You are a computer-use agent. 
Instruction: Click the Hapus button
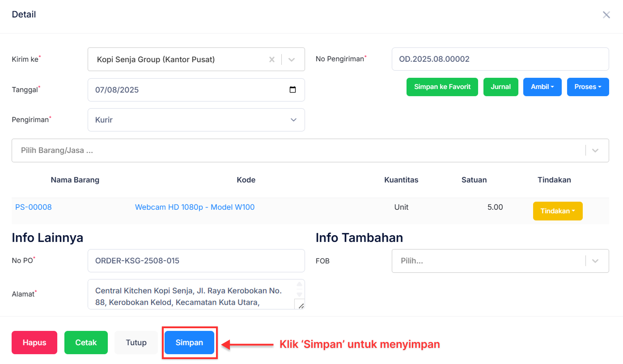tap(34, 343)
